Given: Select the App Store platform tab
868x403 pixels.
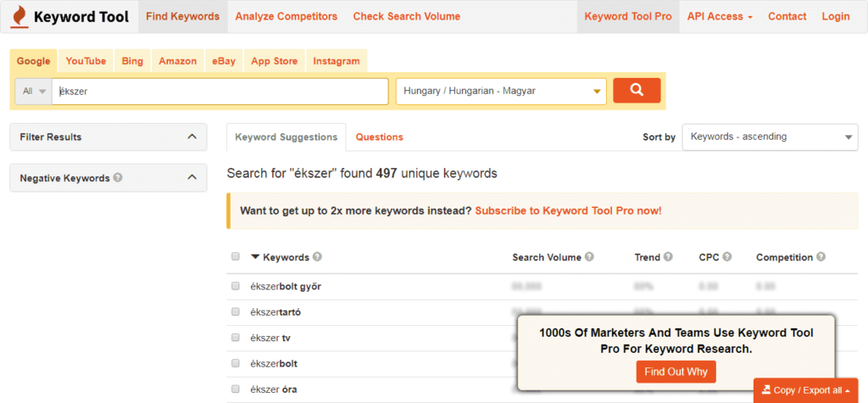Looking at the screenshot, I should click(x=274, y=61).
